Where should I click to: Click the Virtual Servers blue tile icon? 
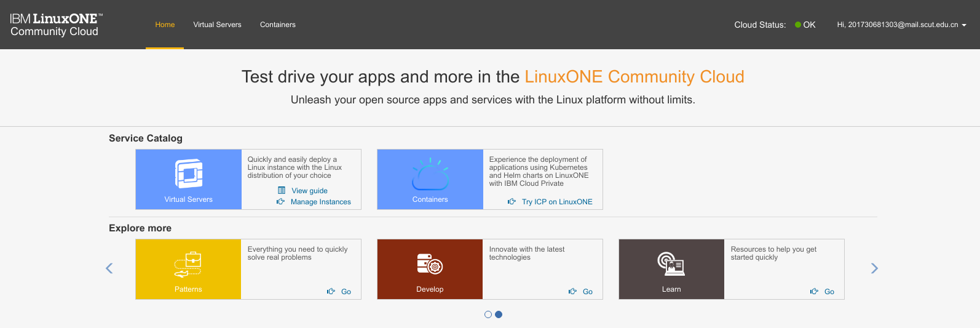coord(189,174)
